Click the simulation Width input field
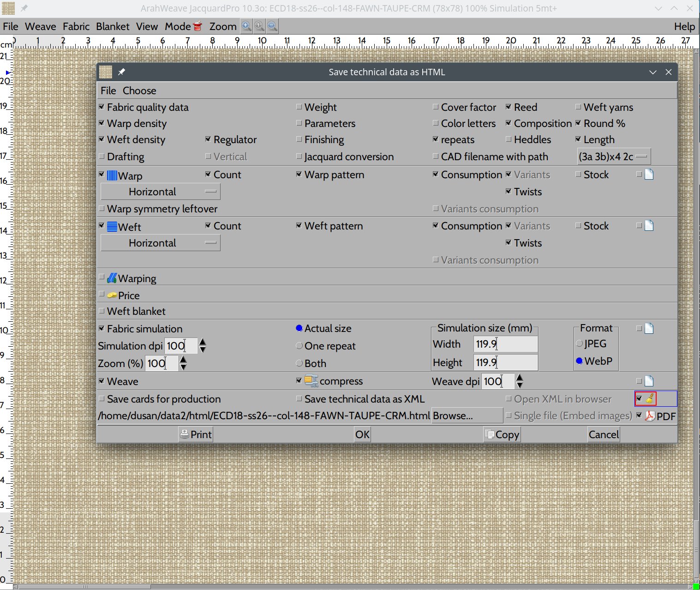 tap(505, 344)
